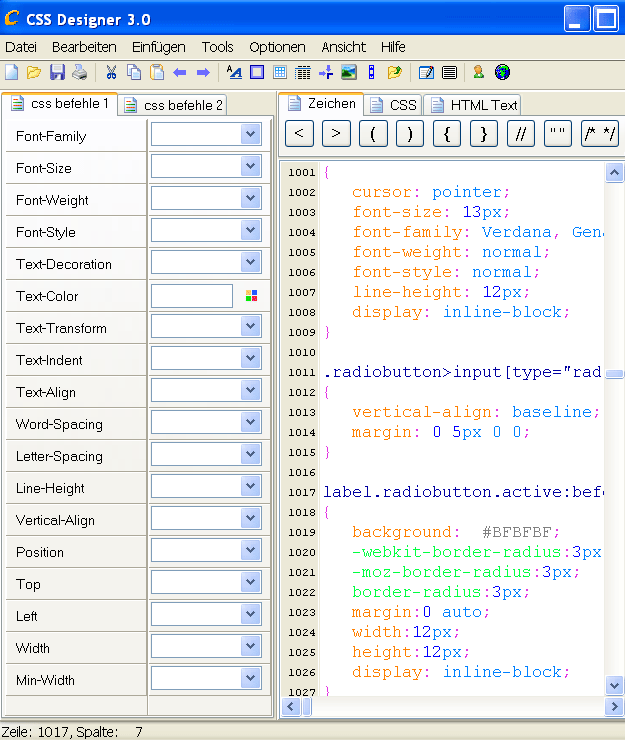Select the Zeichen tab
The image size is (625, 740).
(321, 103)
